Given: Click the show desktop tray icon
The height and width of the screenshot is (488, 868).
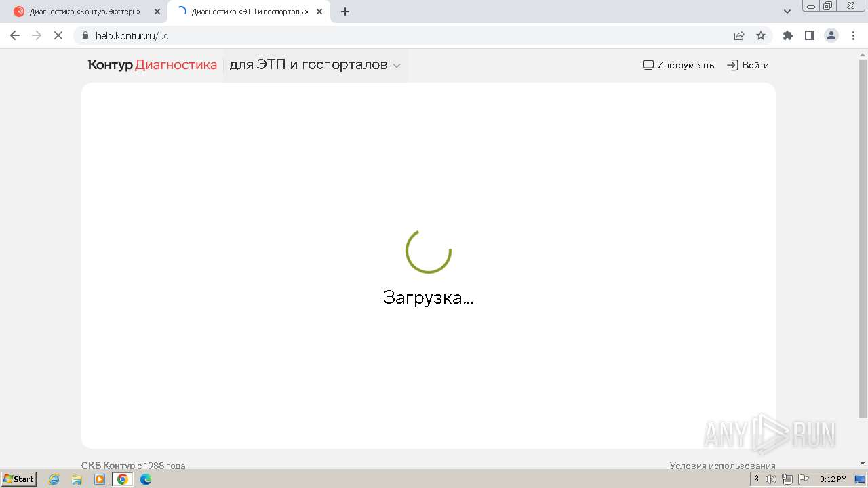Looking at the screenshot, I should (x=861, y=479).
